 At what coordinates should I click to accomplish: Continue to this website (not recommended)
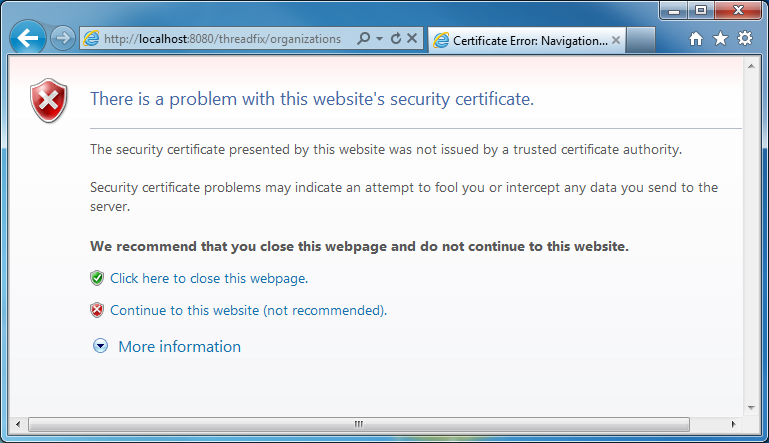249,310
